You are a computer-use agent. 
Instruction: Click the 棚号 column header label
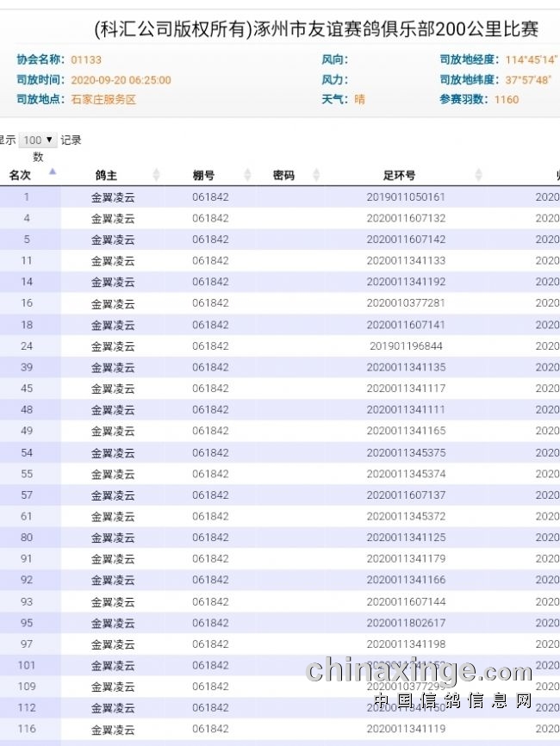(x=203, y=175)
